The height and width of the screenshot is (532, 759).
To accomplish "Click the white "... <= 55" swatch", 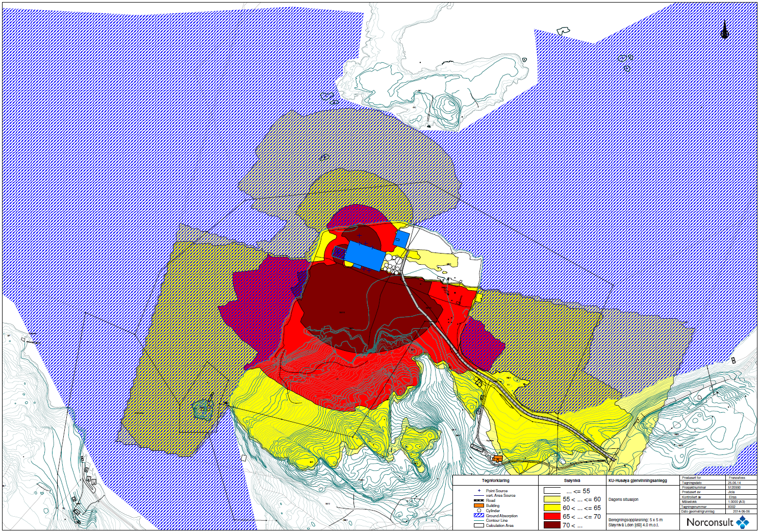I will coord(552,490).
